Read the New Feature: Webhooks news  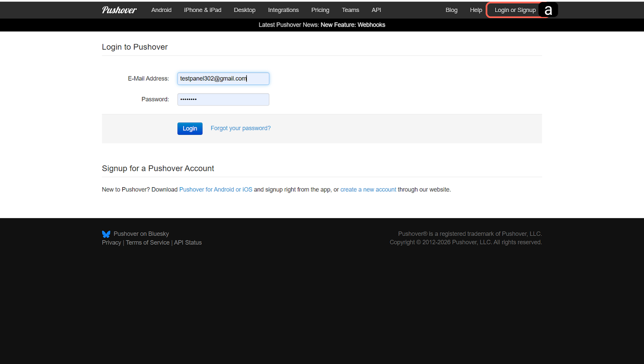353,25
